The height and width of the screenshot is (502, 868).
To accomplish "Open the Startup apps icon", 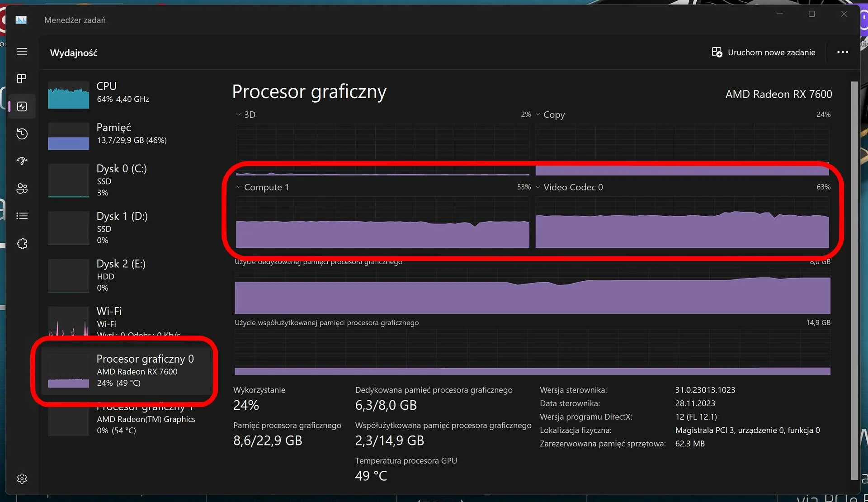I will pos(22,161).
